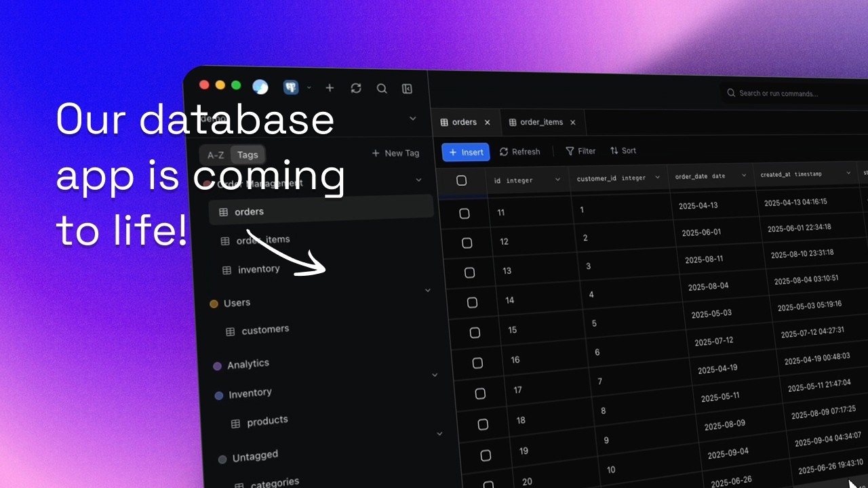Click the purple Analytics tag color dot
This screenshot has height=488, width=868.
point(217,367)
